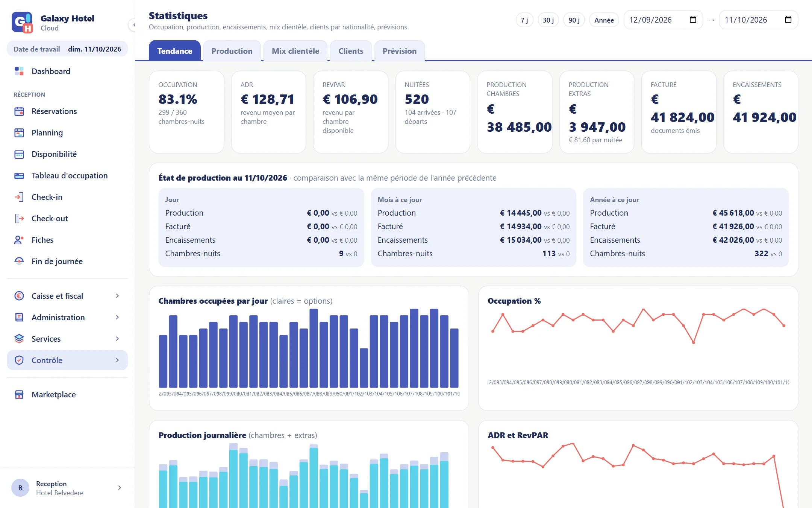This screenshot has width=812, height=508.
Task: Expand the Caisse et fiscal chevron
Action: pos(118,296)
